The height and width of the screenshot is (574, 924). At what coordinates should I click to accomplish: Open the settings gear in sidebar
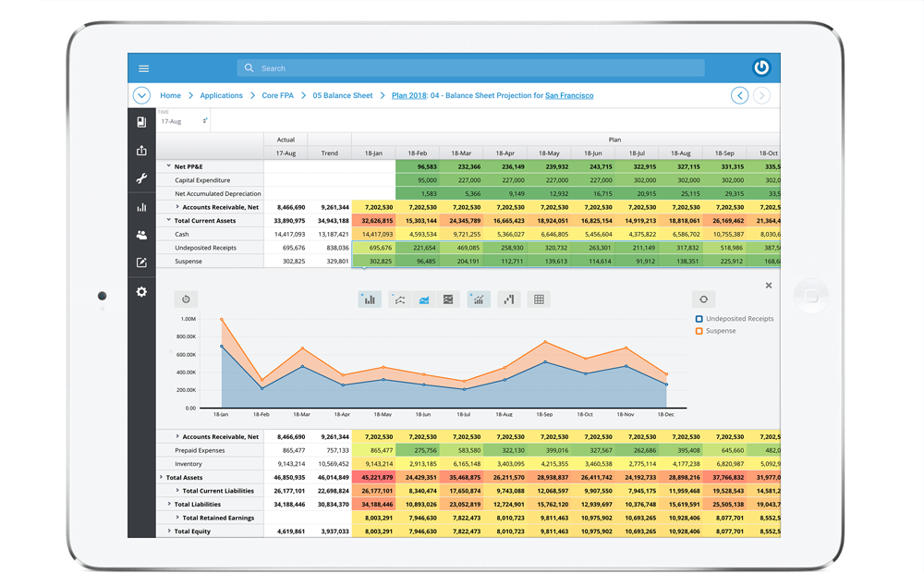click(141, 292)
